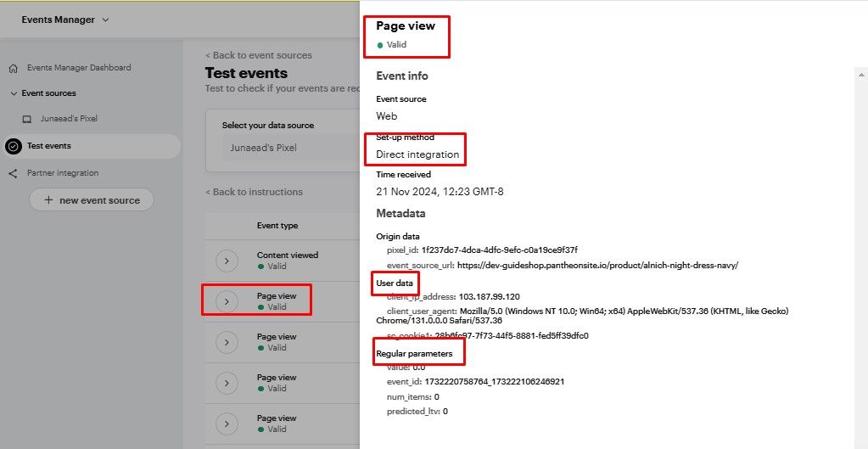The width and height of the screenshot is (868, 449).
Task: Open Partner integration
Action: point(63,173)
